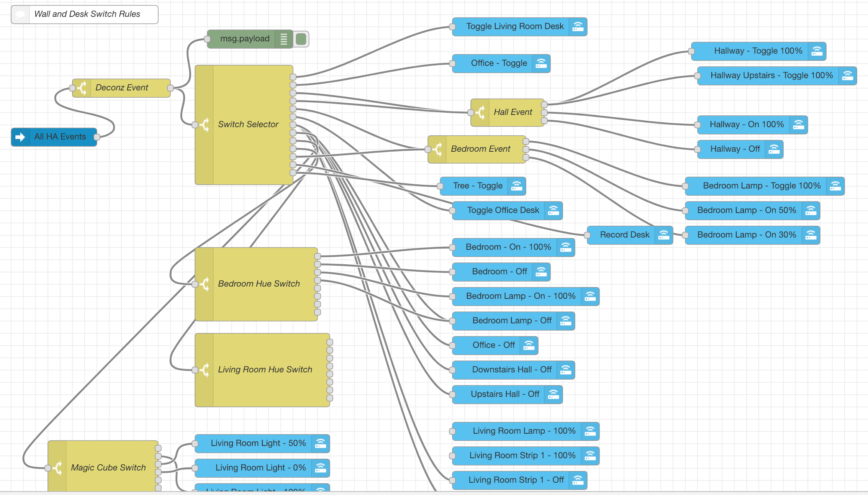Click the message list icon on the msg.payload debug node
868x495 pixels.
click(283, 39)
